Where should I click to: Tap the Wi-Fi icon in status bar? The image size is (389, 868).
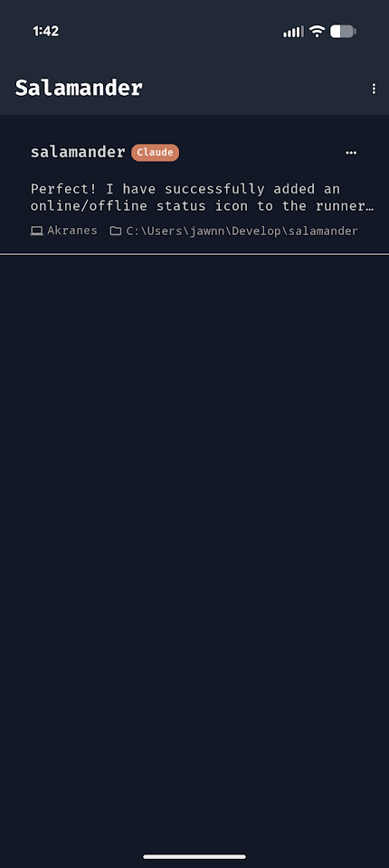[317, 32]
